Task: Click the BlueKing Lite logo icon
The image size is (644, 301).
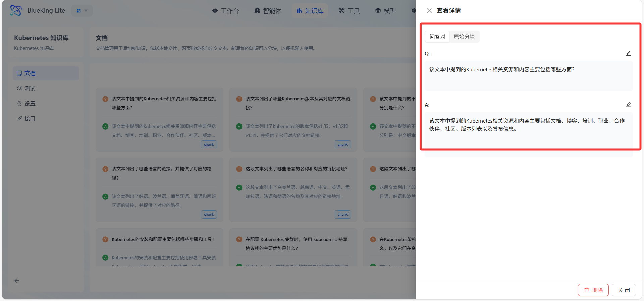Action: coord(16,11)
